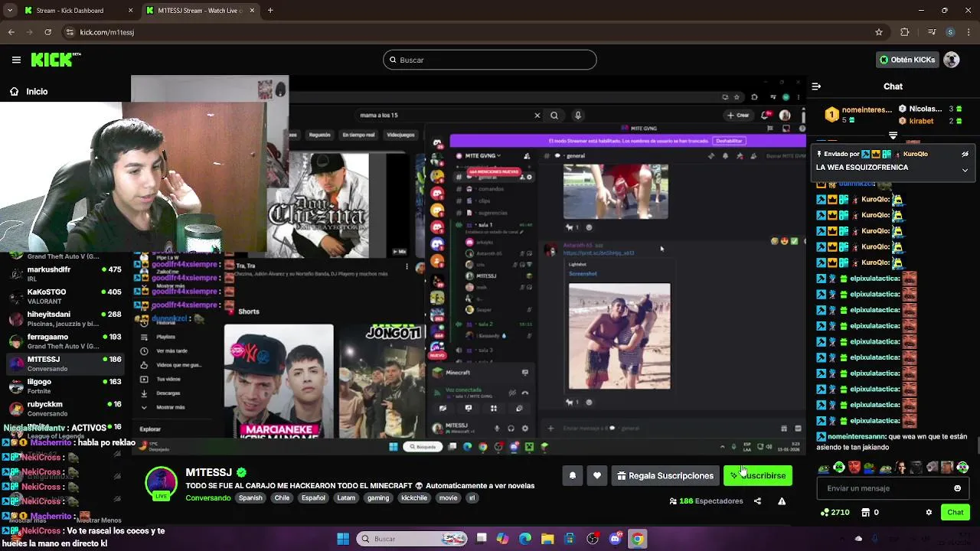Click the Conversando category link
This screenshot has width=980, height=551.
coord(208,497)
